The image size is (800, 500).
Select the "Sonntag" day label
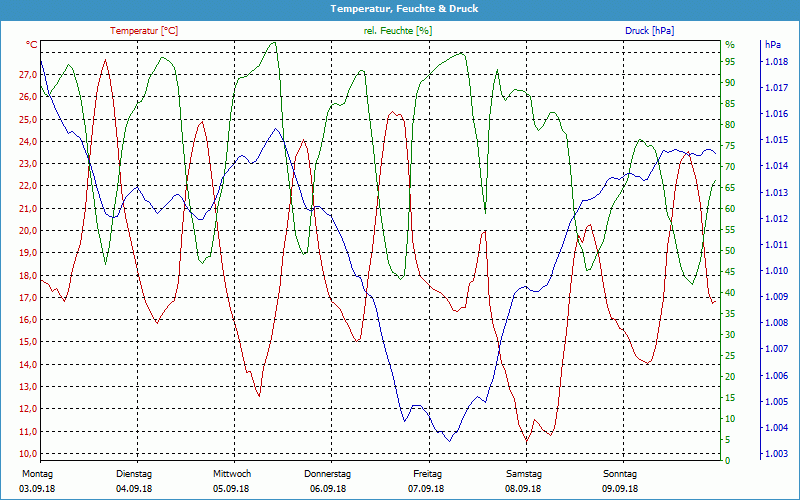pos(620,474)
